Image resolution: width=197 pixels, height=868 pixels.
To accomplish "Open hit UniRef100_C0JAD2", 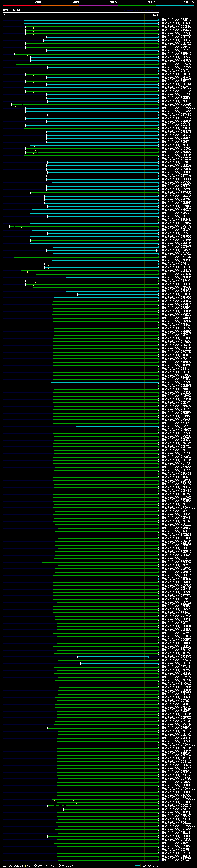I will (x=177, y=318).
